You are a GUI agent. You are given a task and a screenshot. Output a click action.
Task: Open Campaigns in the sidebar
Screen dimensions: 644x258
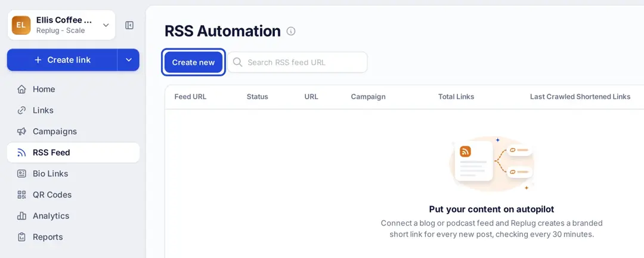[x=73, y=131]
